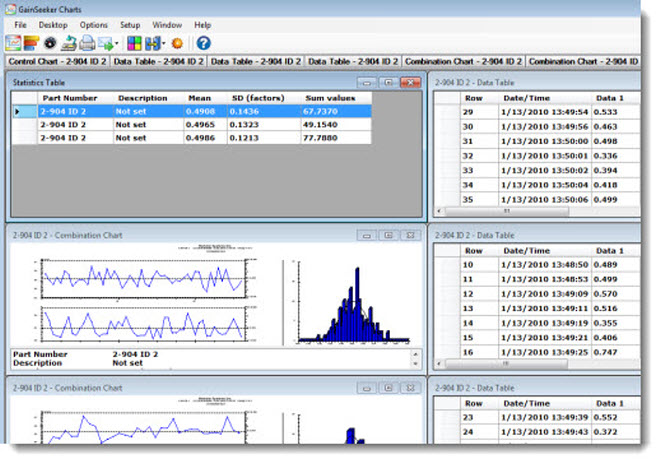
Task: Expand the dropdown arrow beside the send icon
Action: tap(117, 44)
